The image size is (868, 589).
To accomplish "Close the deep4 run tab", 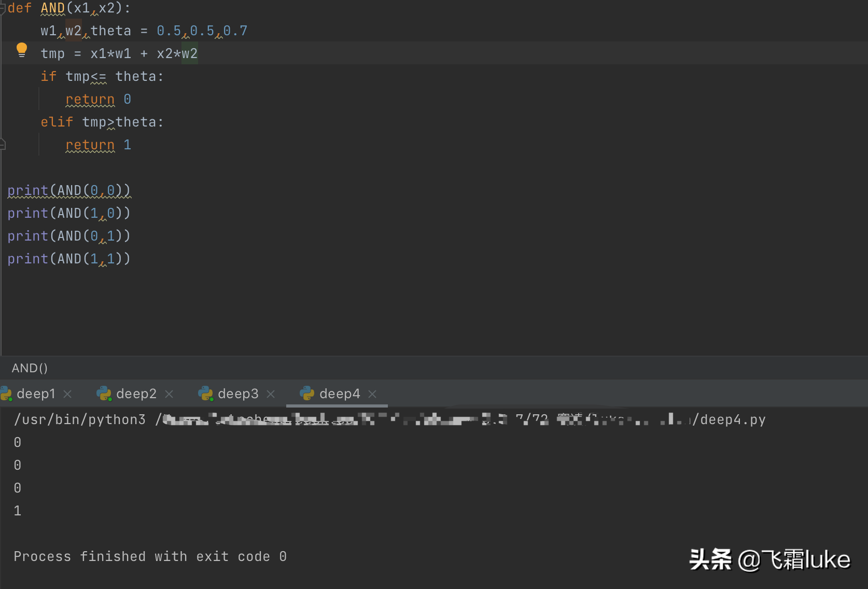I will [x=372, y=394].
